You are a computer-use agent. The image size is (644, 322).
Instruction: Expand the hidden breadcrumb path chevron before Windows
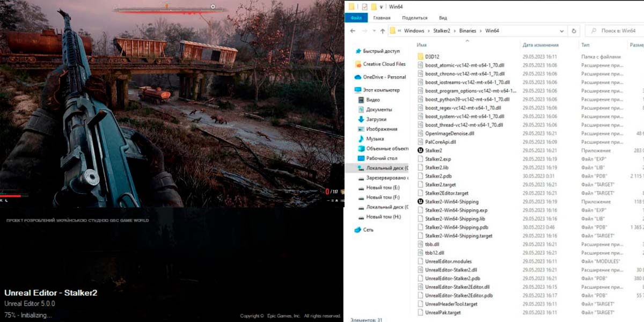click(400, 31)
